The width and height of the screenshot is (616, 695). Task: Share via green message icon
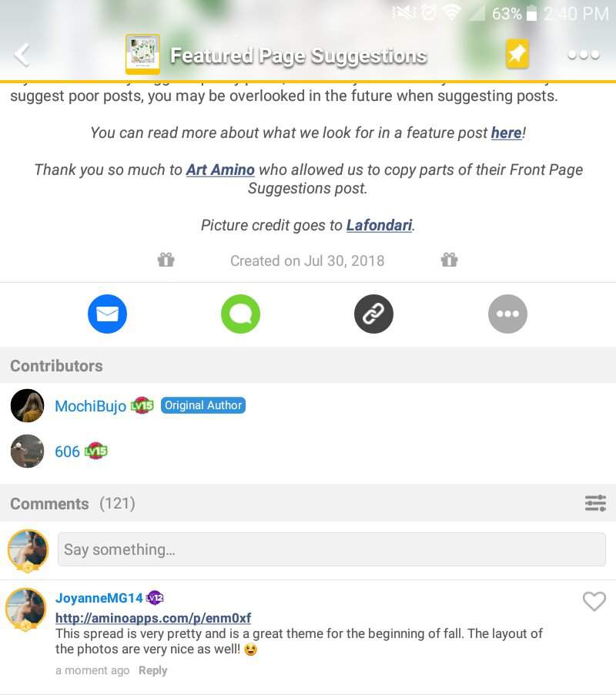pyautogui.click(x=240, y=314)
